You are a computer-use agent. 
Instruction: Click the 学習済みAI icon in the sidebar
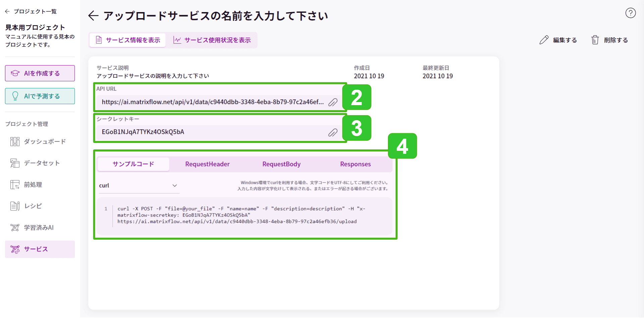(x=15, y=228)
